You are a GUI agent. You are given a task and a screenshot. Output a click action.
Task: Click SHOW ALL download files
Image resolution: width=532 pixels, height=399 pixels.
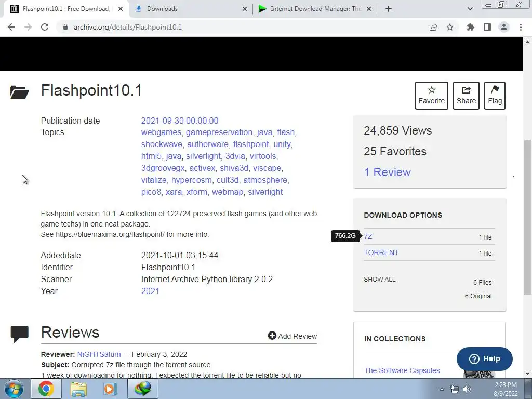click(x=379, y=279)
